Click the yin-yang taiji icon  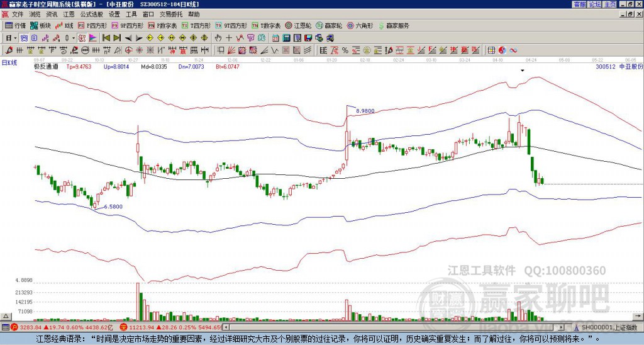pyautogui.click(x=502, y=50)
